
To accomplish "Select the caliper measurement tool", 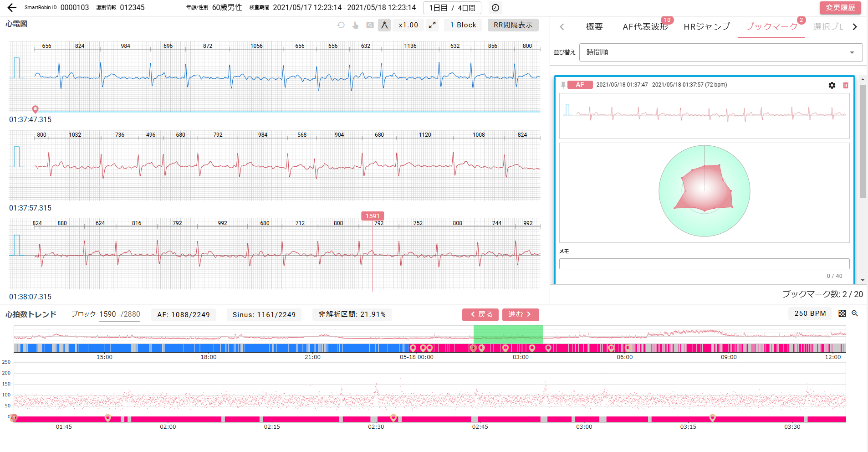I will tap(384, 25).
